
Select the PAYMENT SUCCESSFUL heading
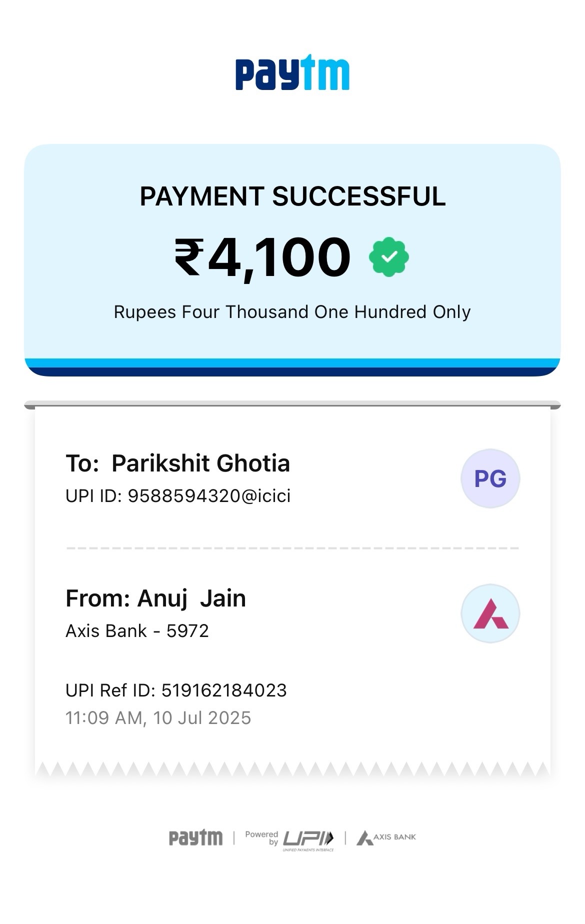click(x=292, y=196)
